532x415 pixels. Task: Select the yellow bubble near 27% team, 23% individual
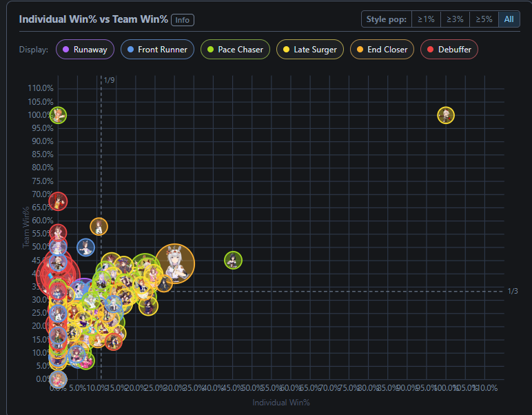pos(148,306)
